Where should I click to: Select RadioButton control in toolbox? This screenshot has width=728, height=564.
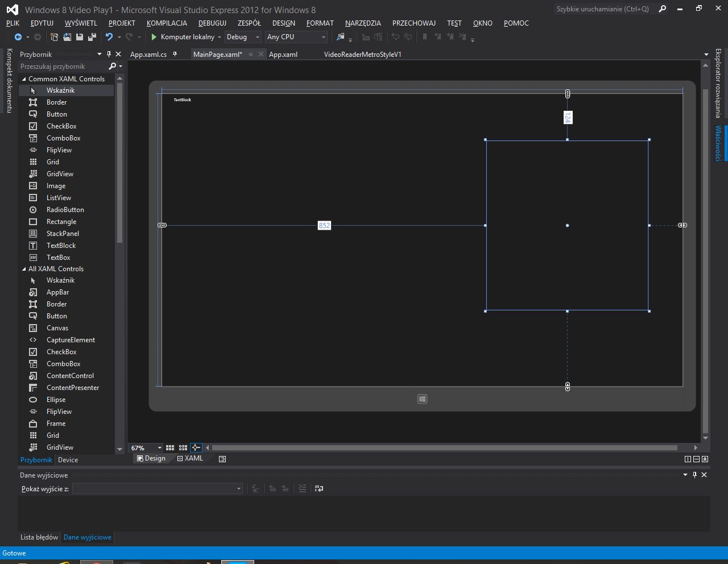(67, 210)
